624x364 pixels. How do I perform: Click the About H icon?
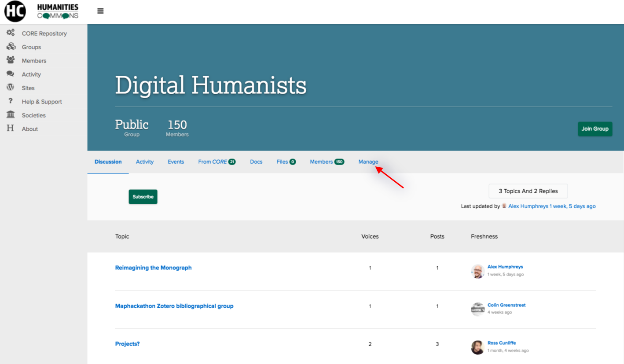pyautogui.click(x=11, y=129)
